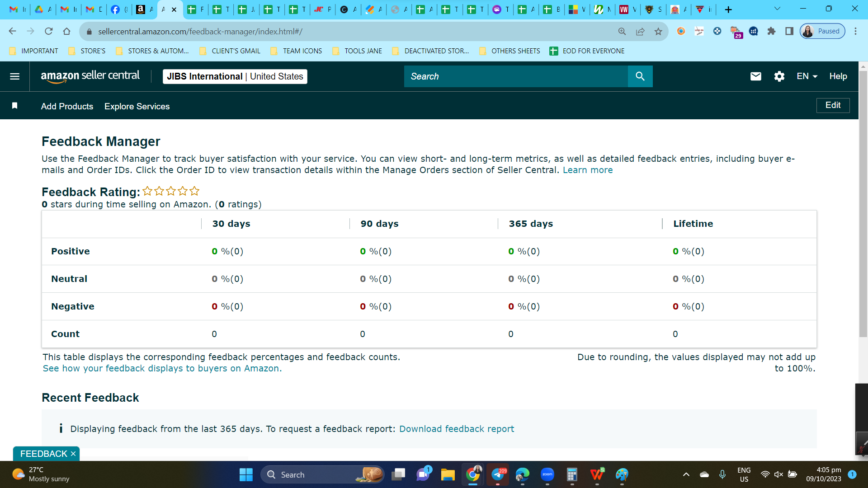Show hidden system tray icons
Viewport: 868px width, 488px height.
(686, 474)
